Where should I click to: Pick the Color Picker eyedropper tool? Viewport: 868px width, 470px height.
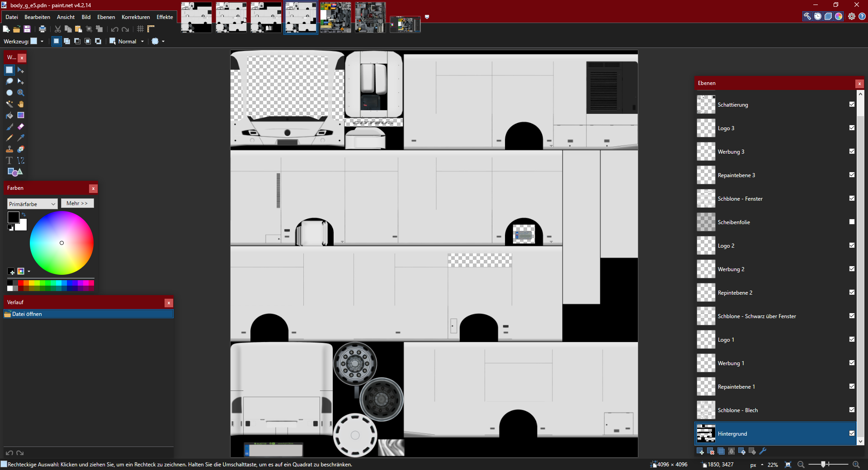21,138
